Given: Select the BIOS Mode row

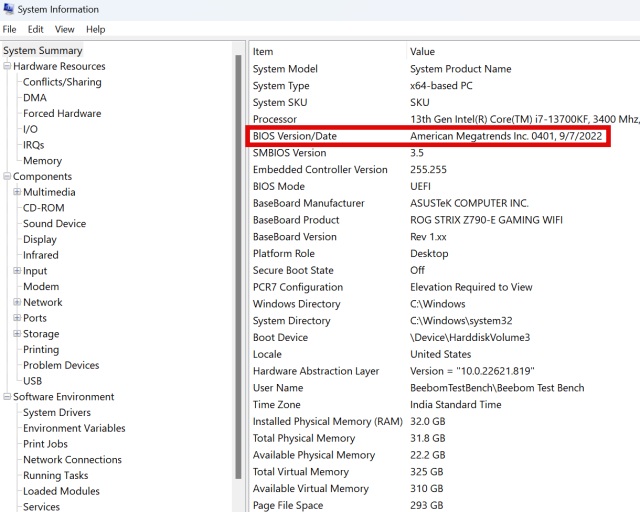Looking at the screenshot, I should [445, 186].
